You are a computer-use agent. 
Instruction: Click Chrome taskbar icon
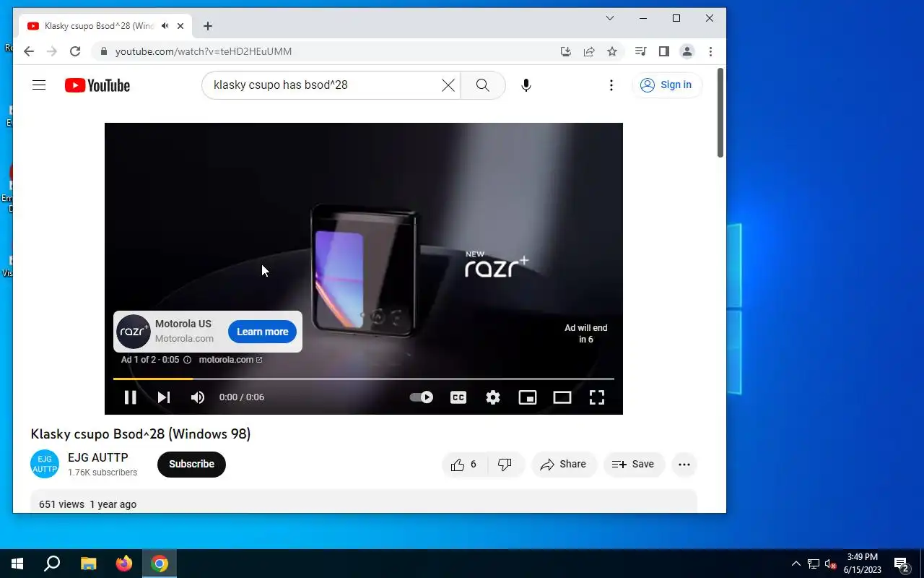(x=160, y=564)
